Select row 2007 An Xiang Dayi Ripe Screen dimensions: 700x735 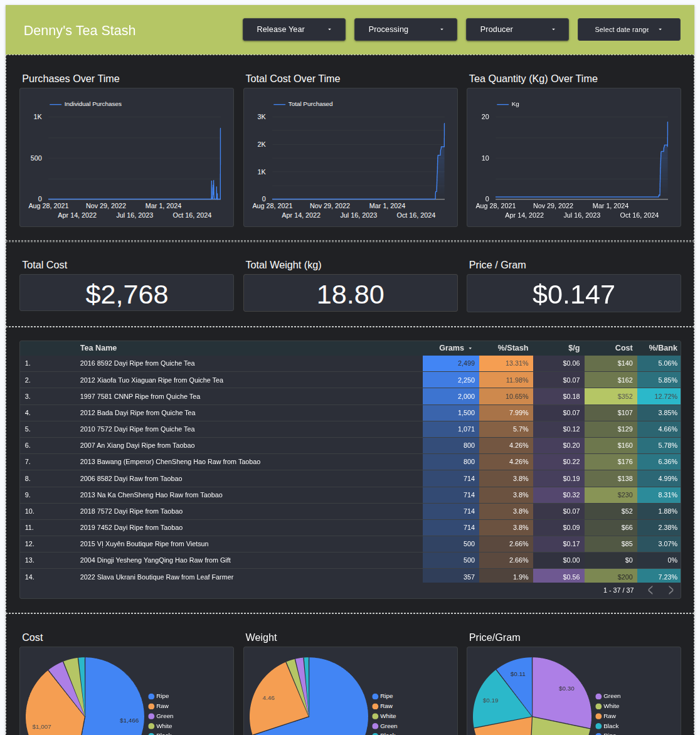coord(350,446)
